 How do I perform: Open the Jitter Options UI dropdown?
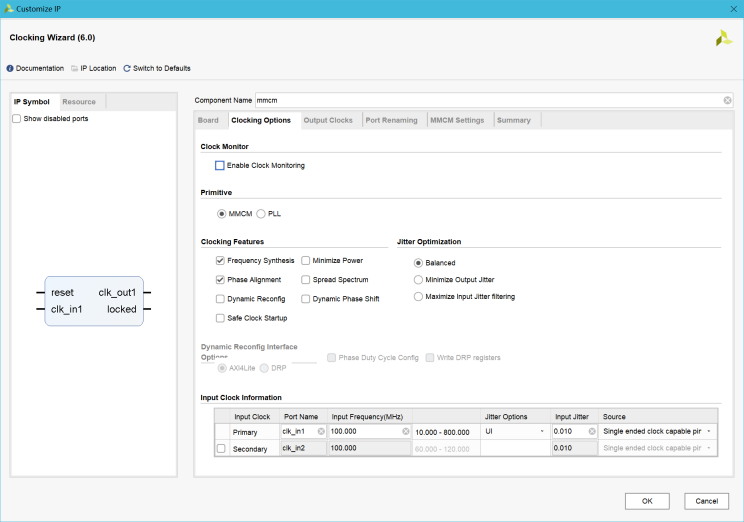(542, 432)
